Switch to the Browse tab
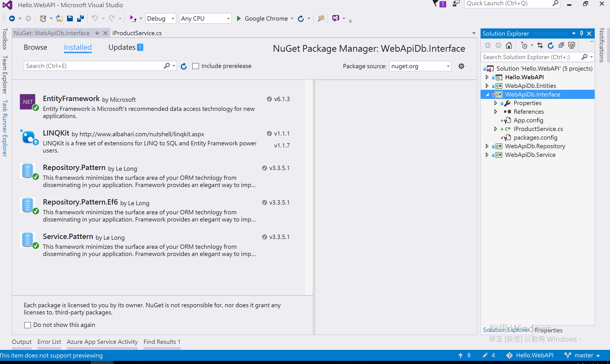 35,47
